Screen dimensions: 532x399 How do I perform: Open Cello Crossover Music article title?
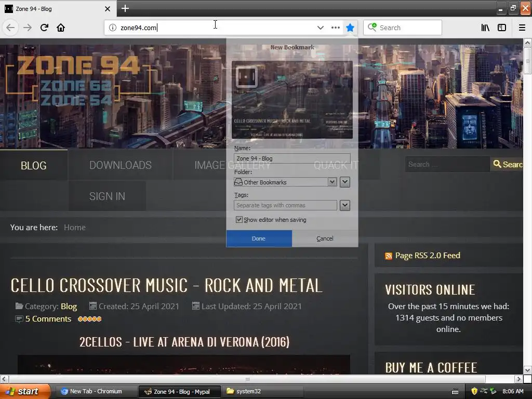coord(167,285)
